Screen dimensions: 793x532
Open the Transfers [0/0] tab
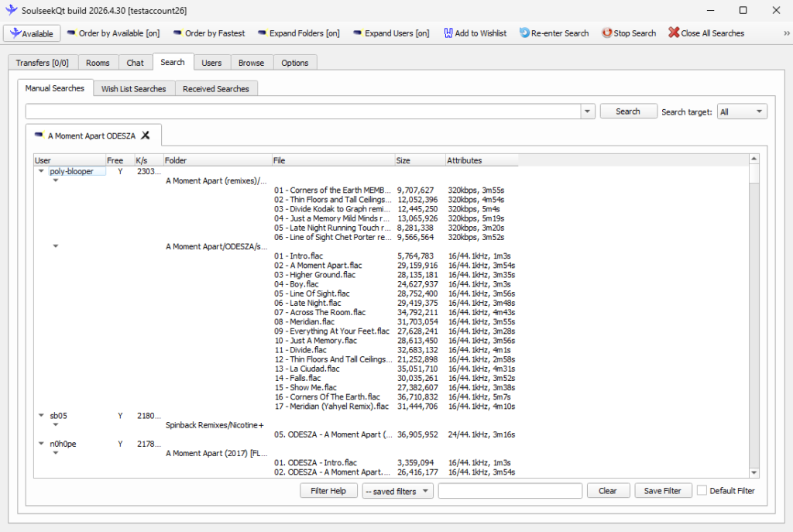click(42, 63)
